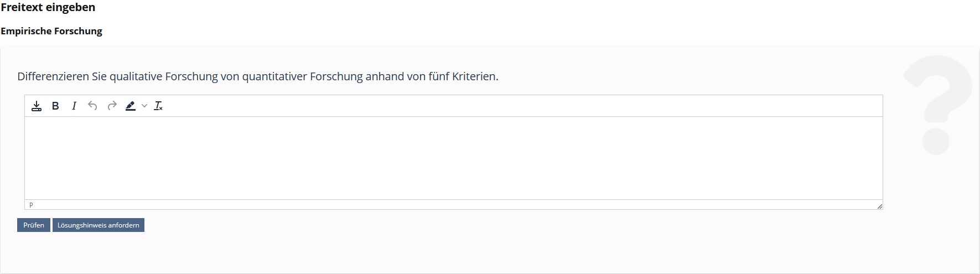Clear text formatting with the Tx icon

(x=158, y=106)
